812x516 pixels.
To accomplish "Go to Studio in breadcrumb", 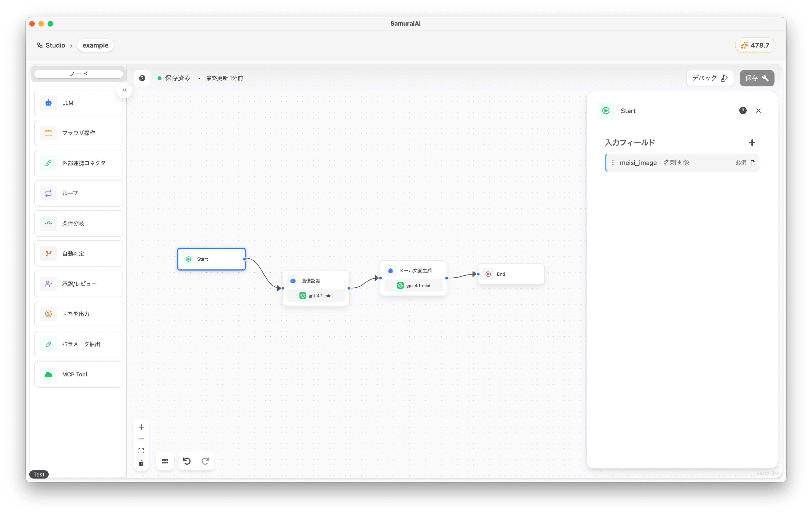I will coord(55,45).
